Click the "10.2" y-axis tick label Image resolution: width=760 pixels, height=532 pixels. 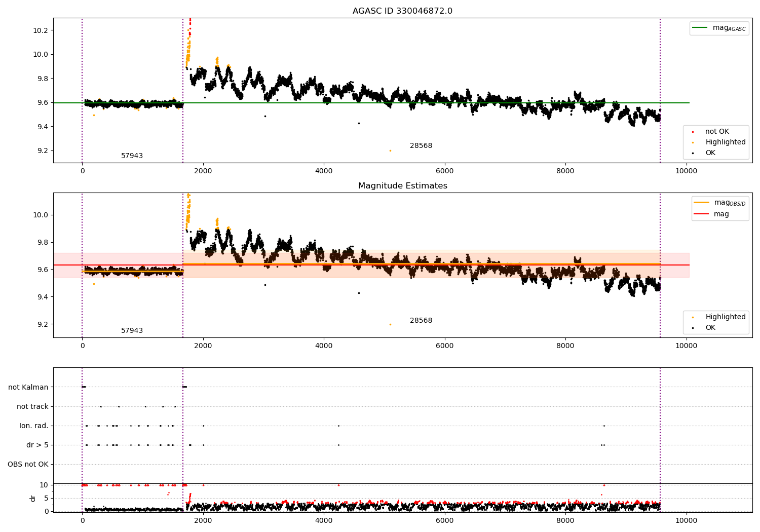pos(41,30)
